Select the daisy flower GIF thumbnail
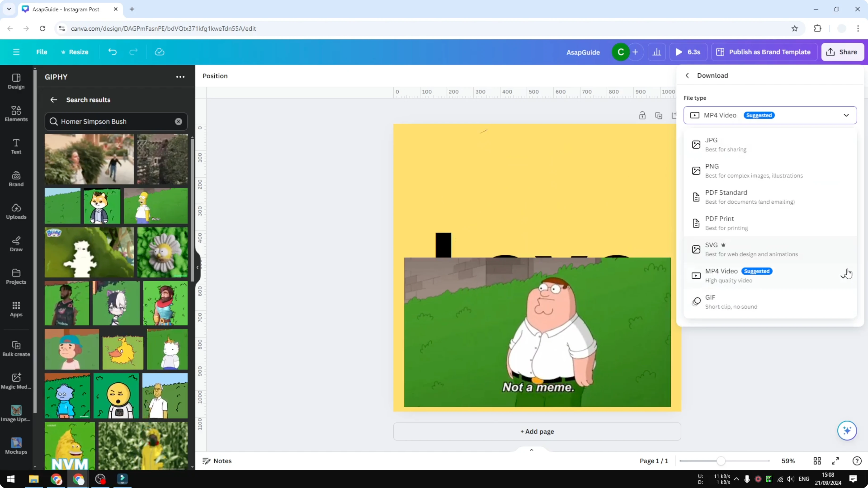The height and width of the screenshot is (488, 868). [163, 252]
